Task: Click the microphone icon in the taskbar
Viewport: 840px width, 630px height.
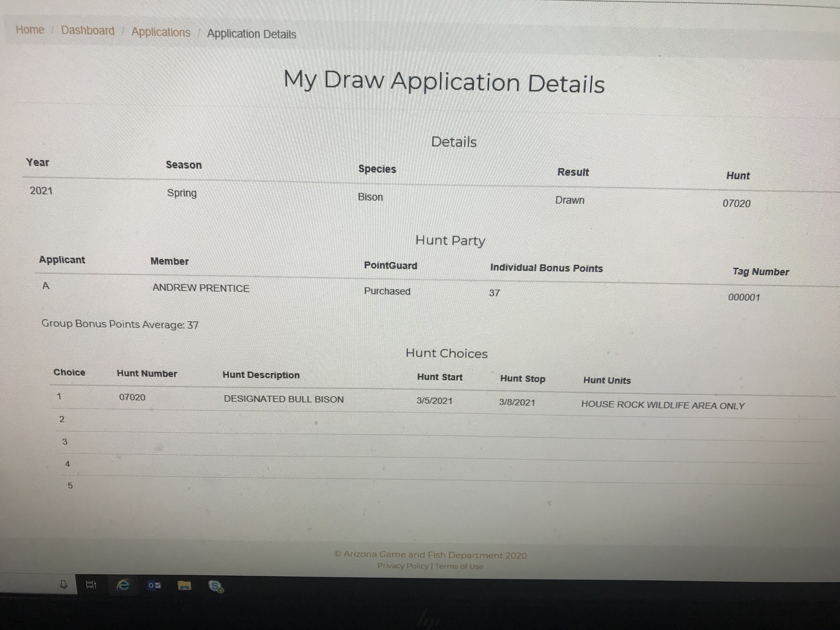Action: [x=64, y=584]
